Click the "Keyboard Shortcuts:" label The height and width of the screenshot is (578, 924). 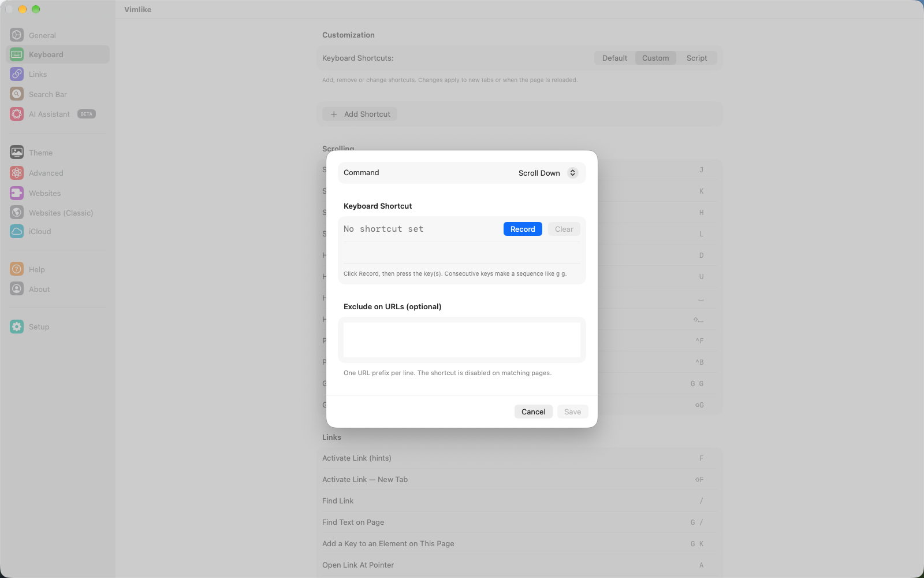(x=357, y=58)
